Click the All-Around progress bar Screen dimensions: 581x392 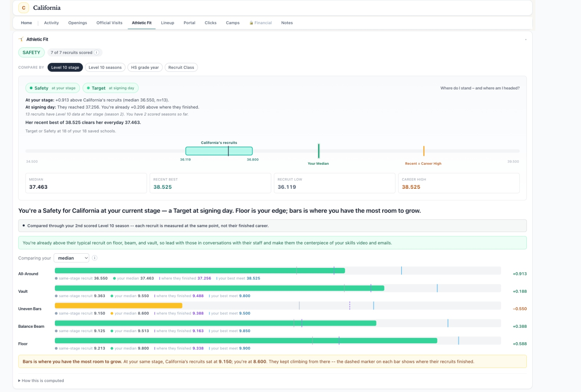click(200, 270)
